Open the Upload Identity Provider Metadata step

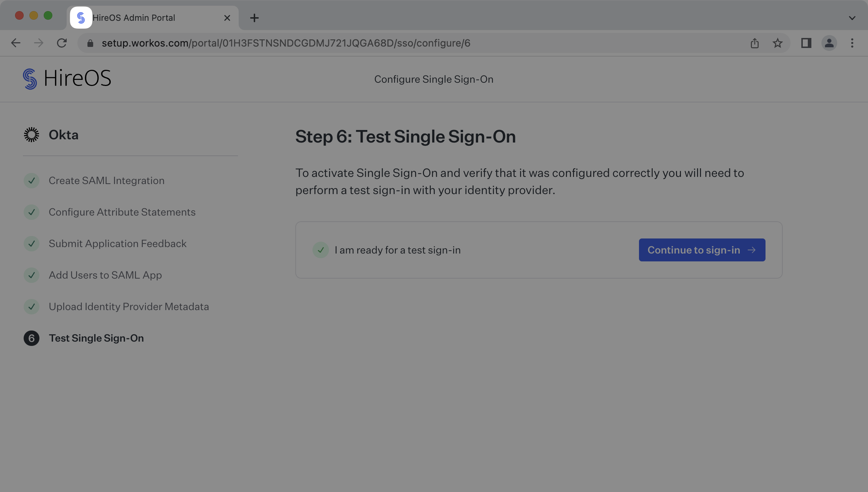point(129,307)
